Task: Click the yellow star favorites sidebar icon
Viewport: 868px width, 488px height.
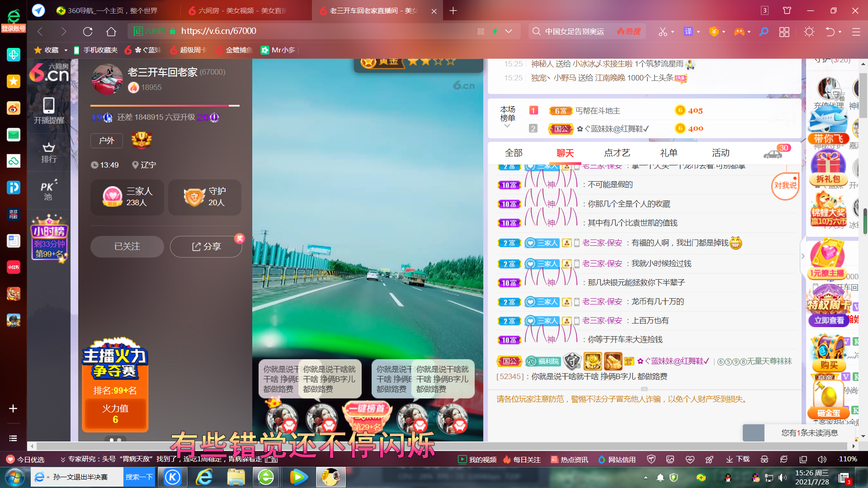Action: 14,81
